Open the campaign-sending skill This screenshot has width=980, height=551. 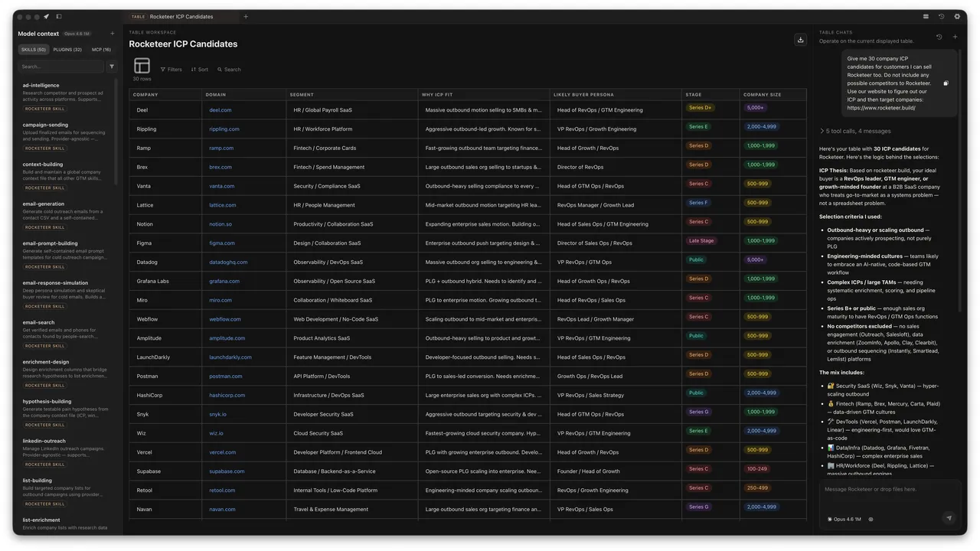[66, 136]
